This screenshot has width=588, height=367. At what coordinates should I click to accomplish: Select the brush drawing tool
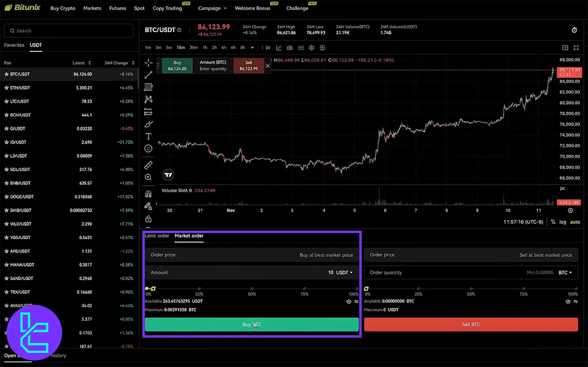148,124
